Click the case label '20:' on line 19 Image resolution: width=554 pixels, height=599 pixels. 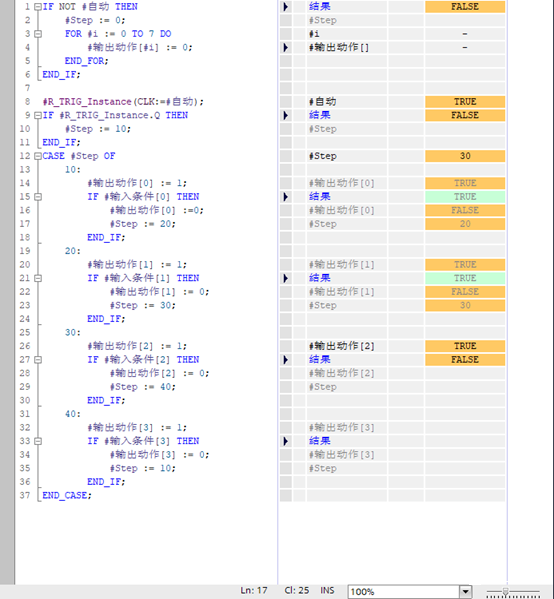click(73, 251)
